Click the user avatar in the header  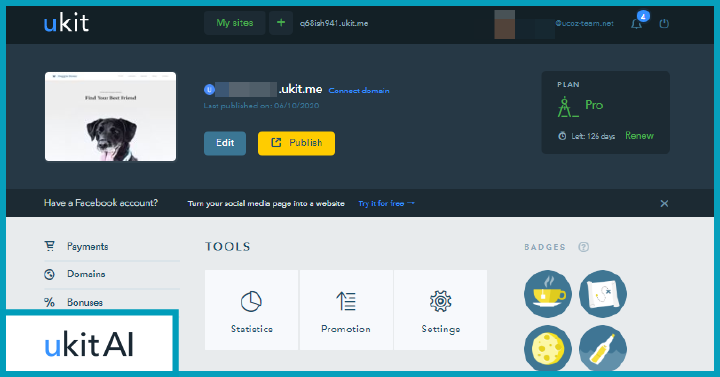(x=504, y=24)
